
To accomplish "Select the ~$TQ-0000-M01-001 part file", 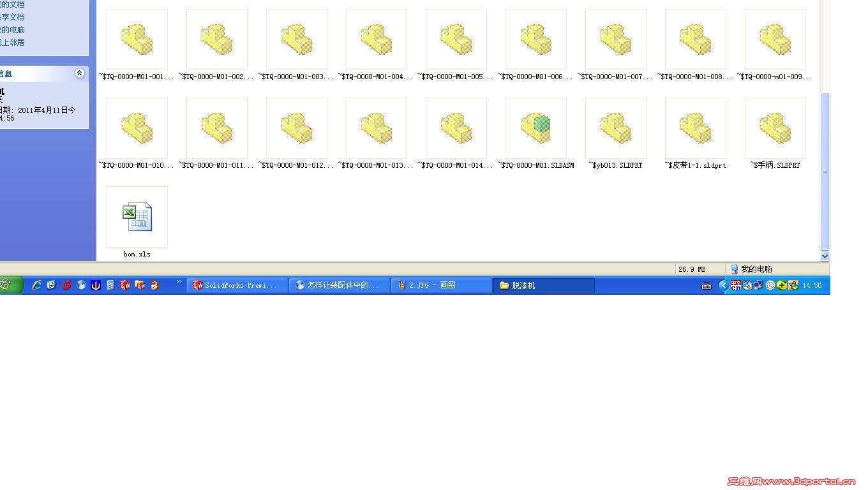I will click(137, 45).
